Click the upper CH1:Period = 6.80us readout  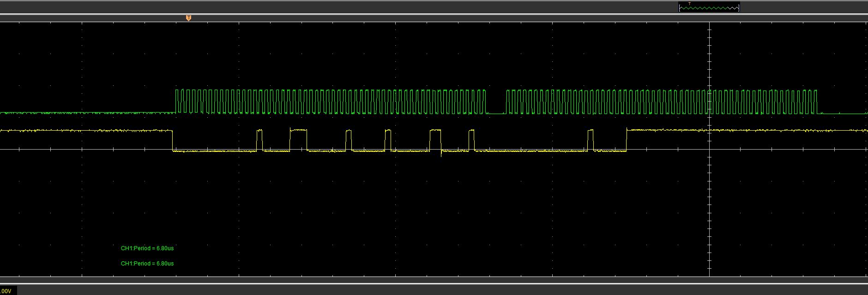pos(147,248)
